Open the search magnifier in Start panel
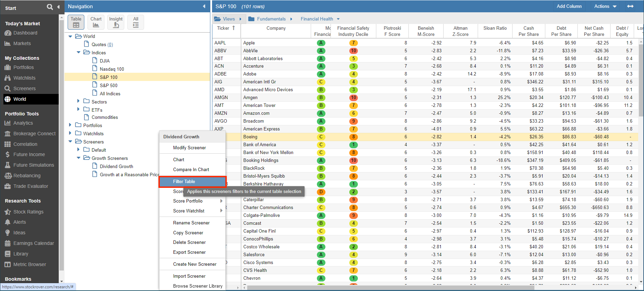644x291 pixels. coord(50,7)
